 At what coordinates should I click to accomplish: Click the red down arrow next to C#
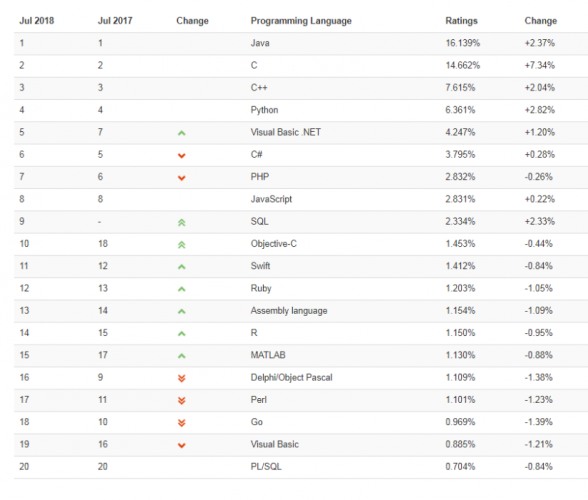tap(182, 155)
